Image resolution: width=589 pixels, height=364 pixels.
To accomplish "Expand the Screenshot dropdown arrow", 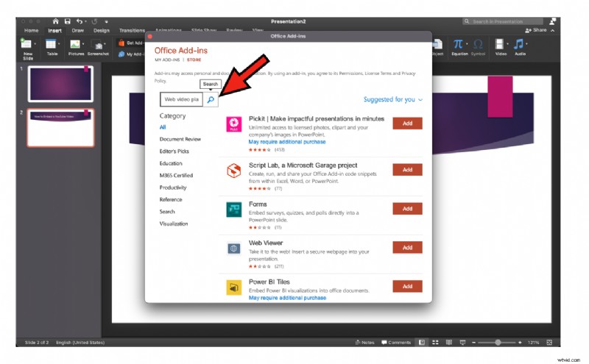I will click(105, 44).
